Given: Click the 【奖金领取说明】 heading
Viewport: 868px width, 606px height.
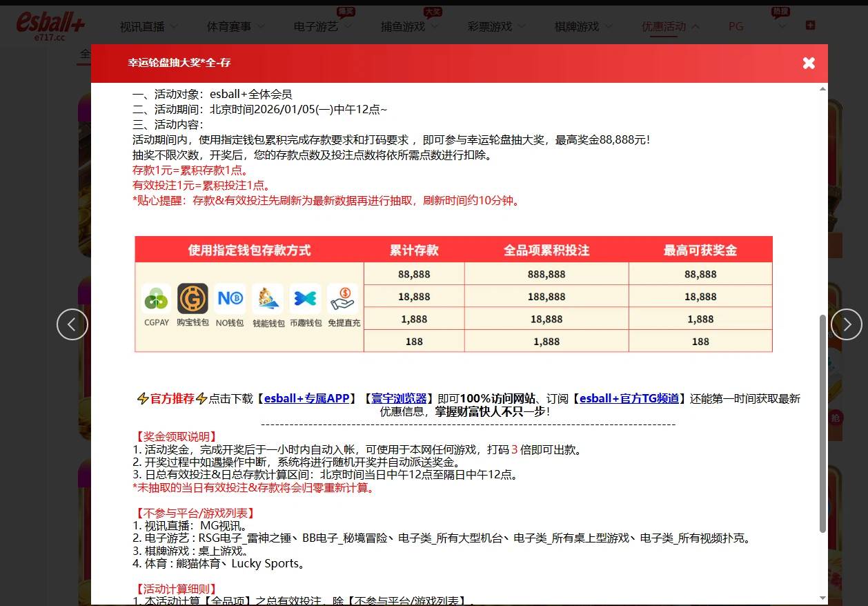Looking at the screenshot, I should pos(176,437).
